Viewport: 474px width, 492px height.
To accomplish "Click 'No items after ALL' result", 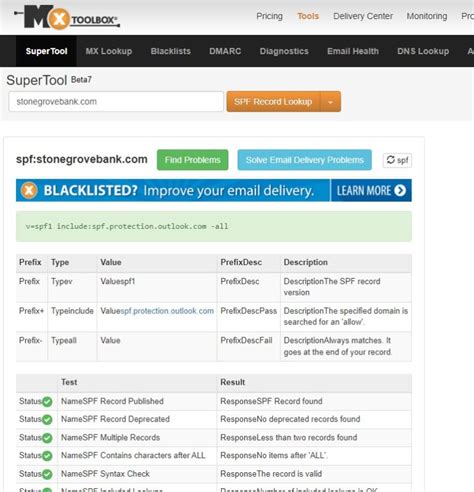I will [274, 456].
